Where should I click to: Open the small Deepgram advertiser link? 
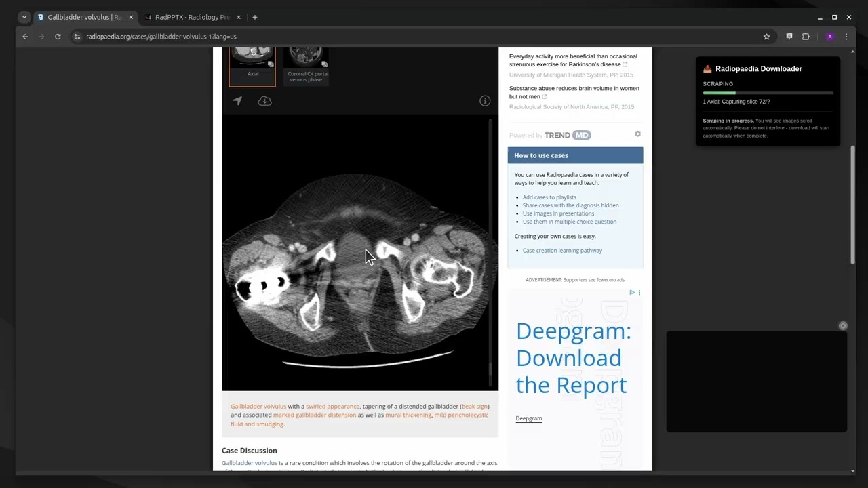coord(529,418)
